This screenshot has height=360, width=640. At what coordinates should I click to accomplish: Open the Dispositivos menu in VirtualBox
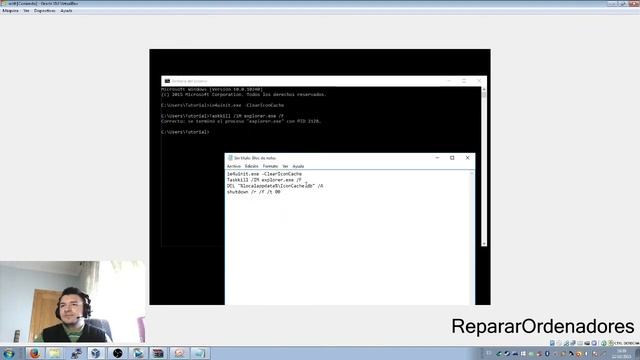click(44, 11)
